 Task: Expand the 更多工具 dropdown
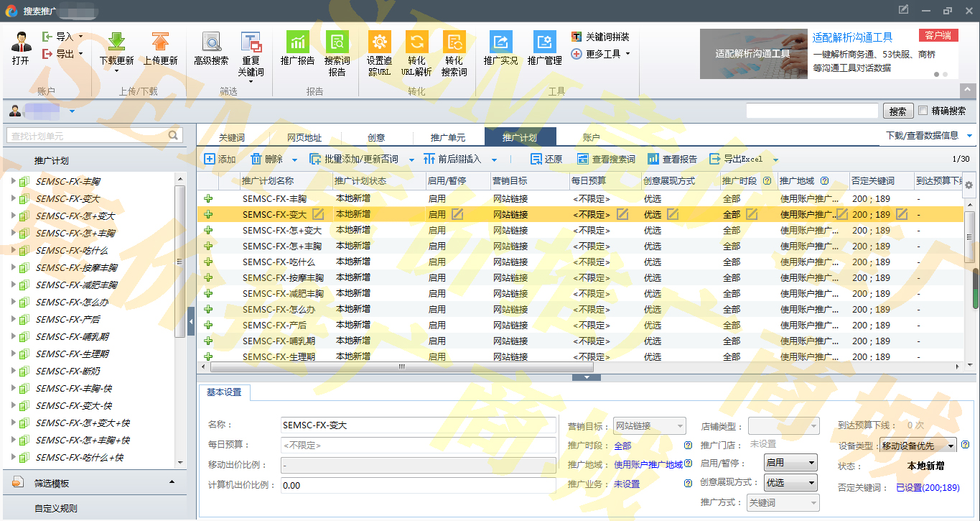point(601,54)
